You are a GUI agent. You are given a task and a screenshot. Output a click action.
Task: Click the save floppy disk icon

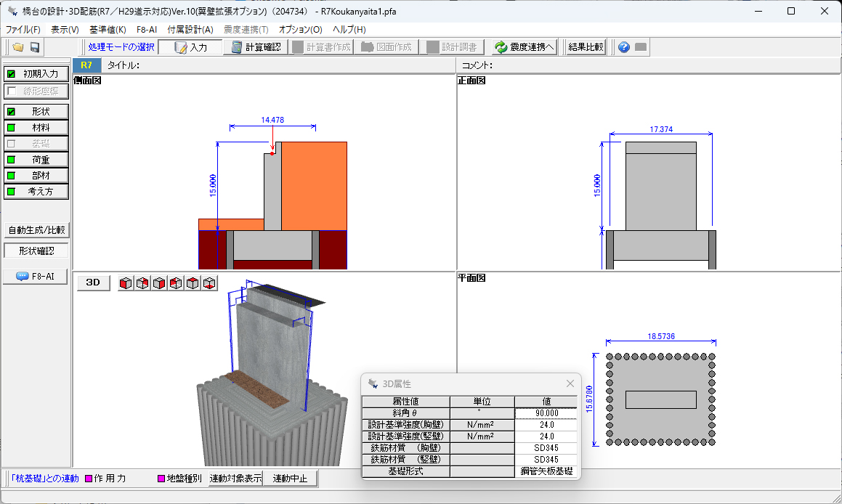point(34,47)
